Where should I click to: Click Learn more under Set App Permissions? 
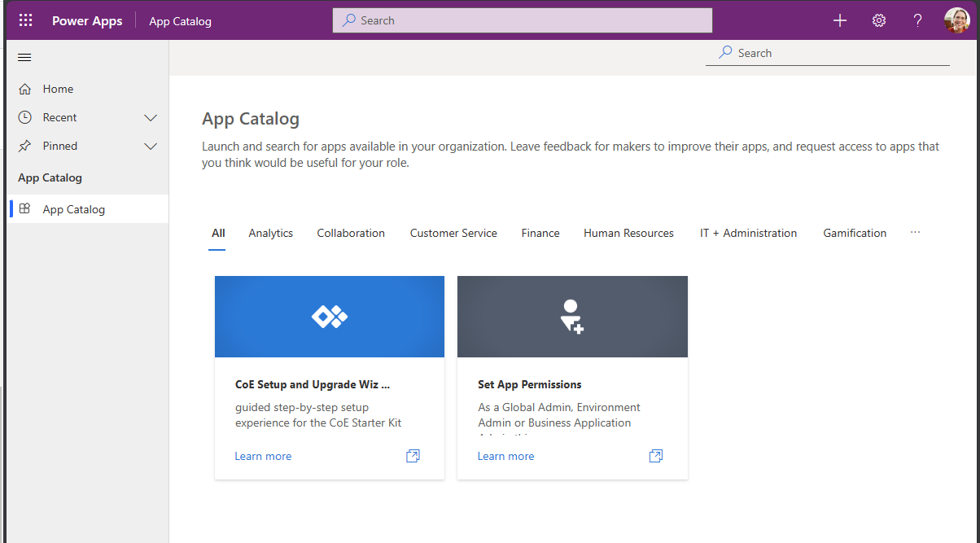(x=505, y=456)
